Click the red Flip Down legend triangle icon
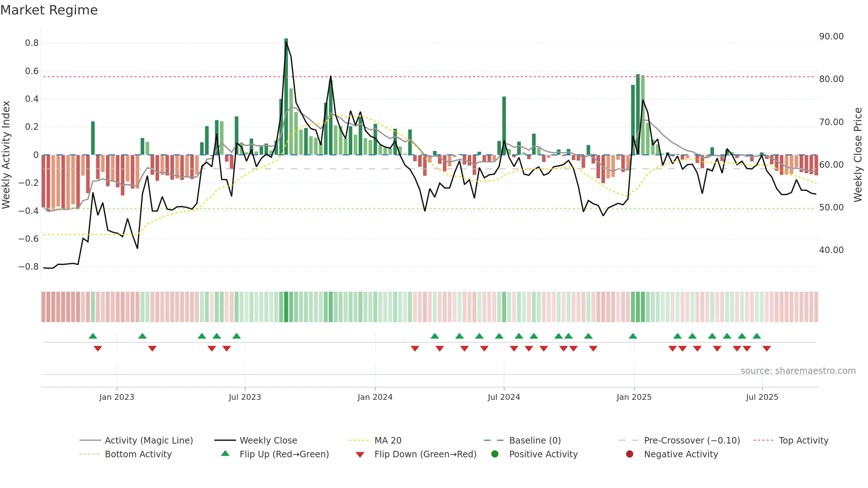This screenshot has height=488, width=868. (x=360, y=454)
